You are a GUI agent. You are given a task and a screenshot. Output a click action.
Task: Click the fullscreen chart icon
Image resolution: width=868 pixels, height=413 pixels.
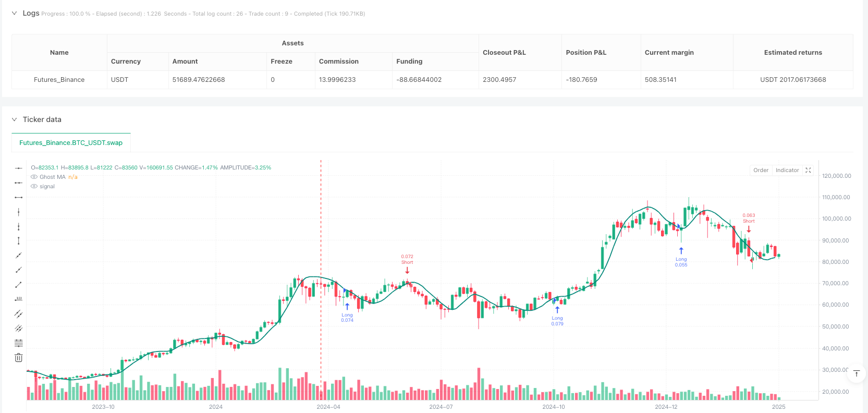(808, 171)
